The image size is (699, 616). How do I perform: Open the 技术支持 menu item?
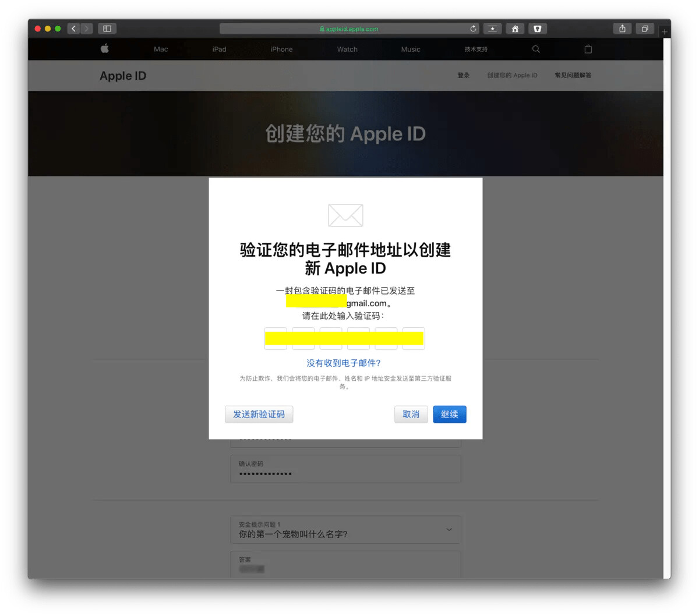(476, 49)
